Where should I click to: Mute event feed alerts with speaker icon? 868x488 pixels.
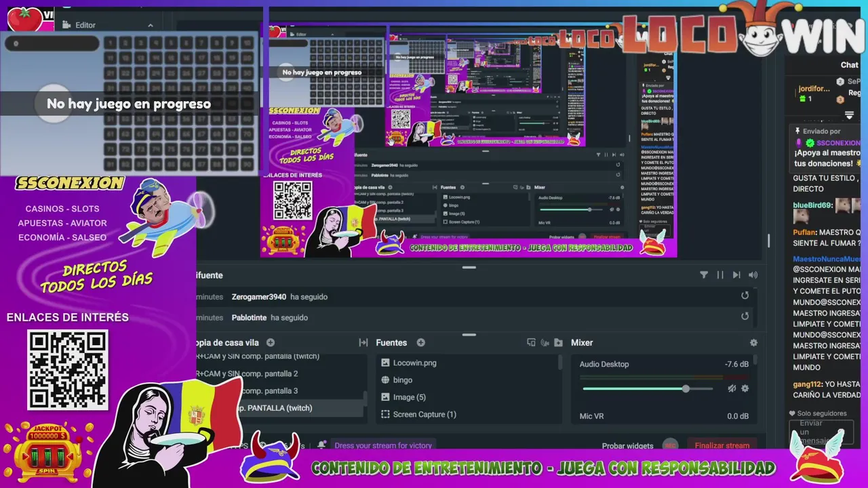tap(753, 274)
